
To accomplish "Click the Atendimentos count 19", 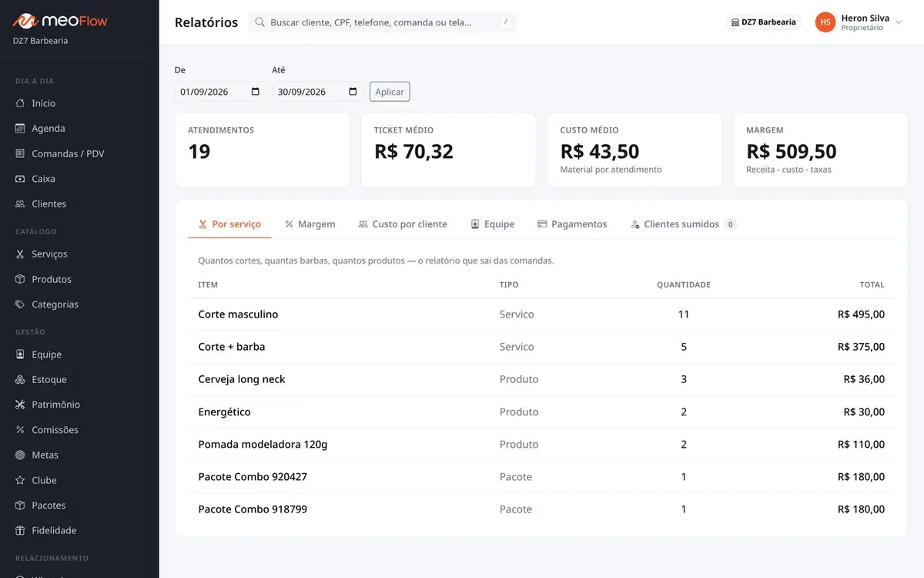I will pyautogui.click(x=199, y=152).
